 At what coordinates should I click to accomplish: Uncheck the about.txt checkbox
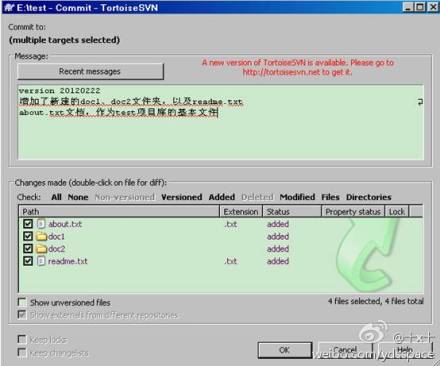[28, 224]
